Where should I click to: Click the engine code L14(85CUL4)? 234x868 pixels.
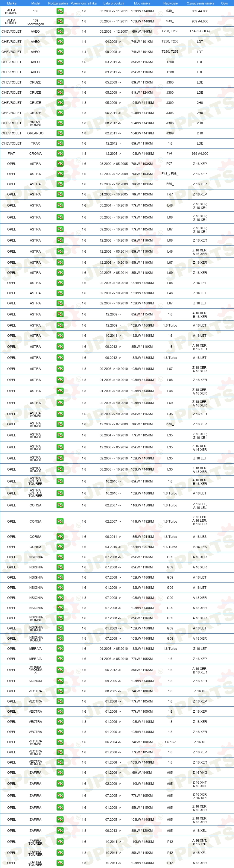tap(200, 31)
